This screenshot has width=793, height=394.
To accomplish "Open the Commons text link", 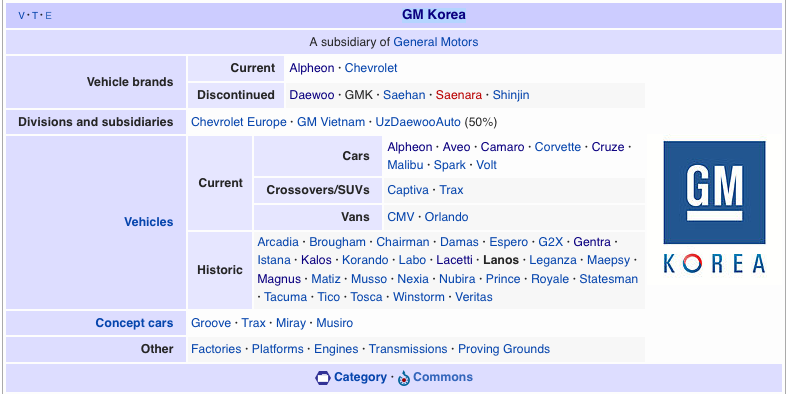I will [443, 377].
